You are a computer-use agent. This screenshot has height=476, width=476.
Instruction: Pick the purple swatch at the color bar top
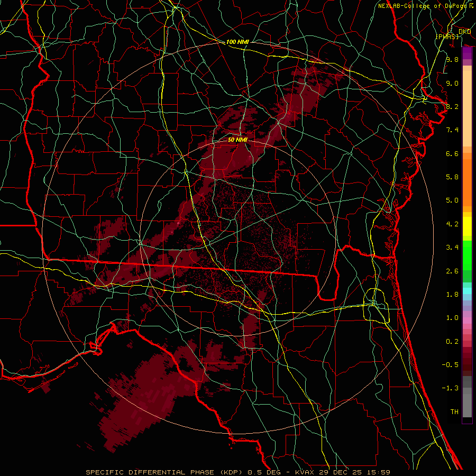tap(467, 53)
